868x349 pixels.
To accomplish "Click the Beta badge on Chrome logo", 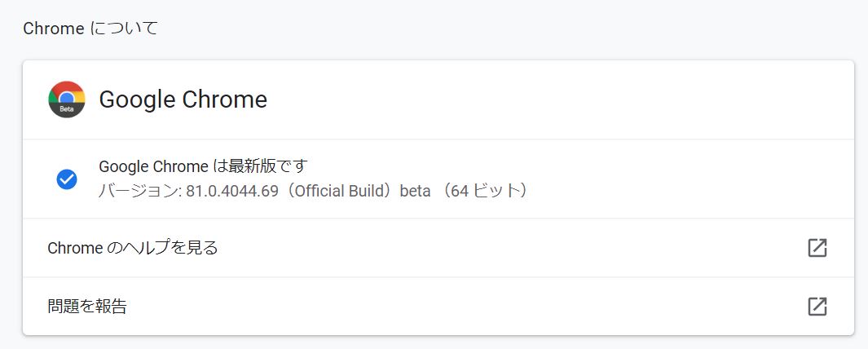I will (x=67, y=109).
